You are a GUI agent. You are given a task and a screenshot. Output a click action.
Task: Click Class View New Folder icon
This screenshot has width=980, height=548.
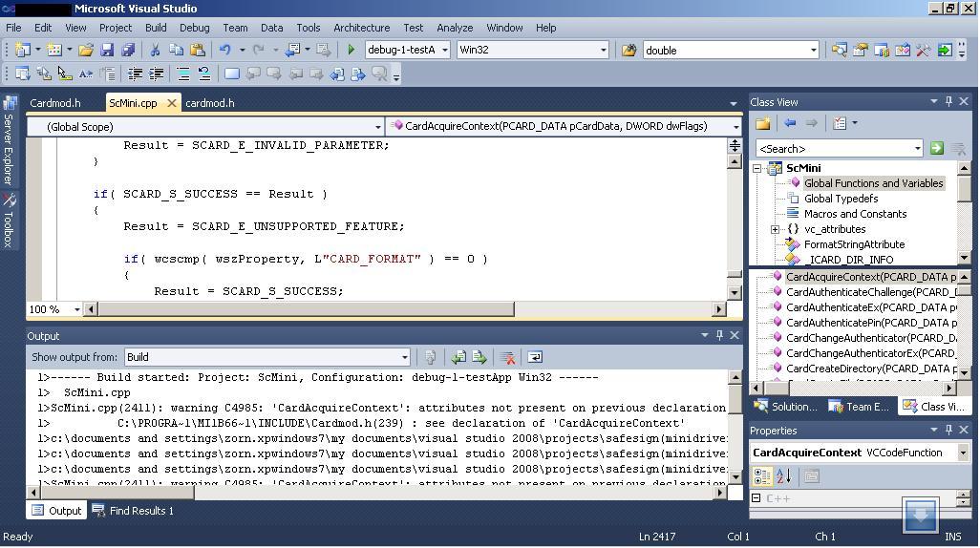pyautogui.click(x=762, y=123)
